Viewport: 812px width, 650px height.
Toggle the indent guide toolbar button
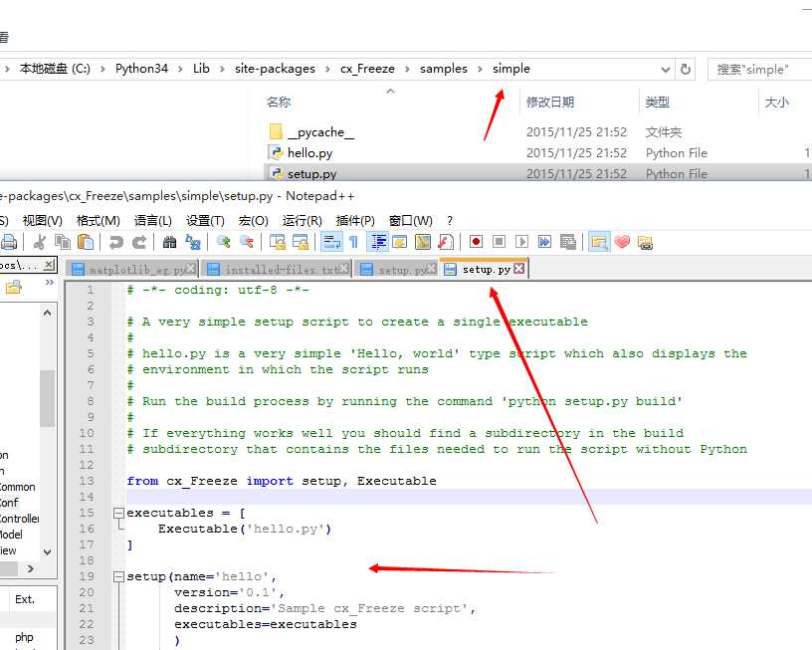click(377, 242)
